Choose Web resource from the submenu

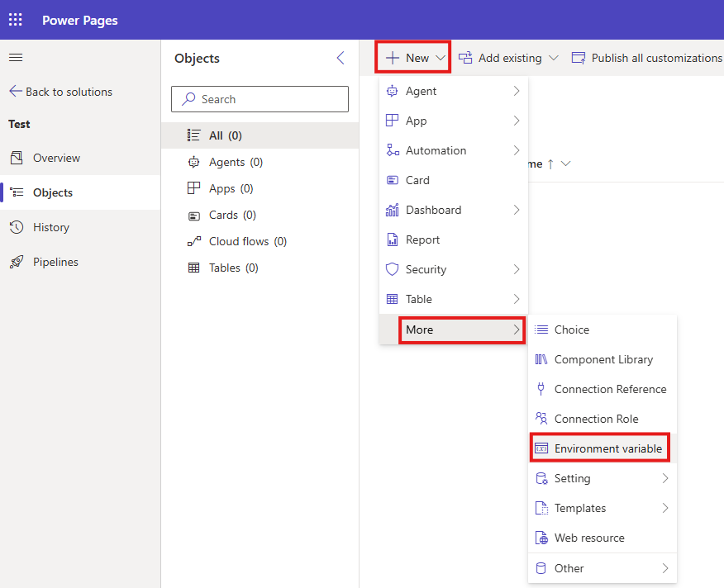pyautogui.click(x=603, y=538)
